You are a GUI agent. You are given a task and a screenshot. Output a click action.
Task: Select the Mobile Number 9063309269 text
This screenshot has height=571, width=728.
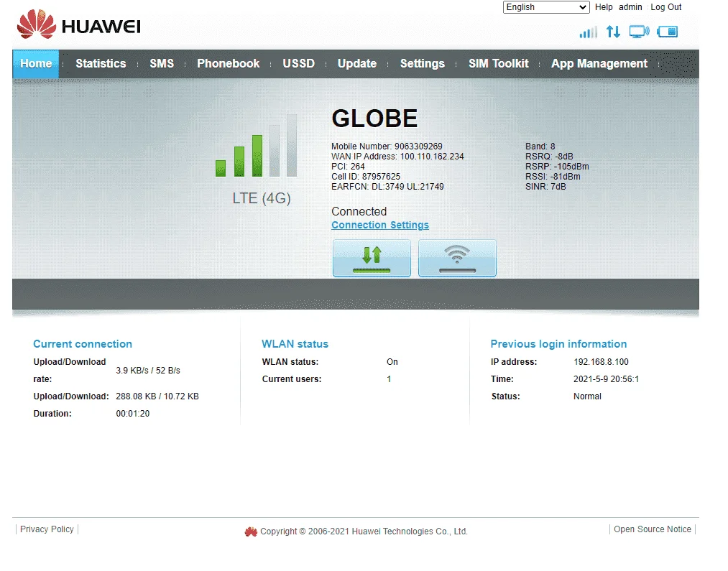point(387,146)
